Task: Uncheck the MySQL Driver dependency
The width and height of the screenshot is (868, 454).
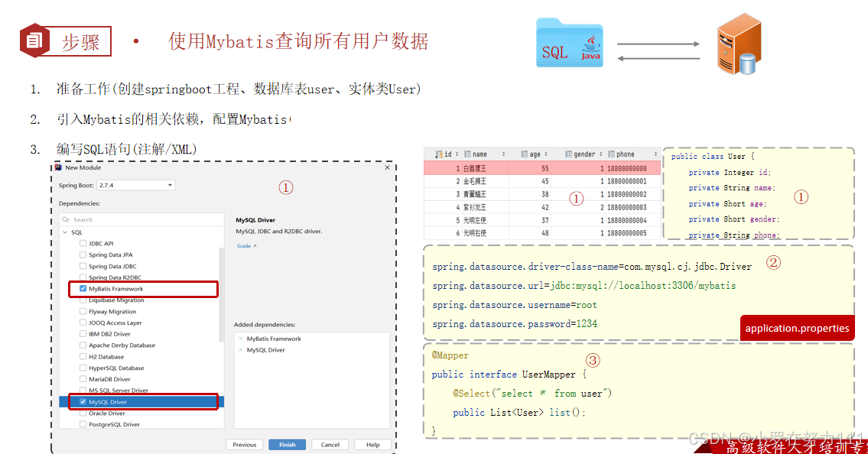Action: tap(83, 402)
